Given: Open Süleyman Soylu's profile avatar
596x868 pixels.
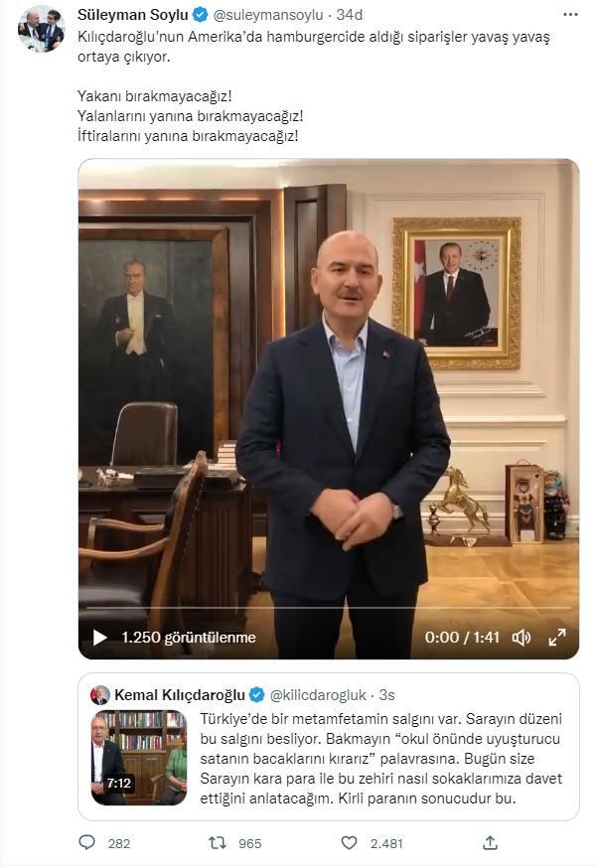Looking at the screenshot, I should pyautogui.click(x=41, y=28).
